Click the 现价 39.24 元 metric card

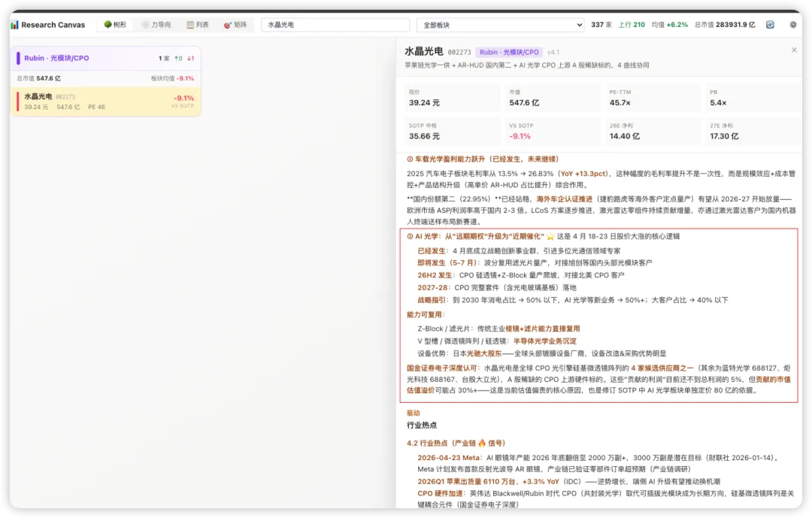click(453, 98)
